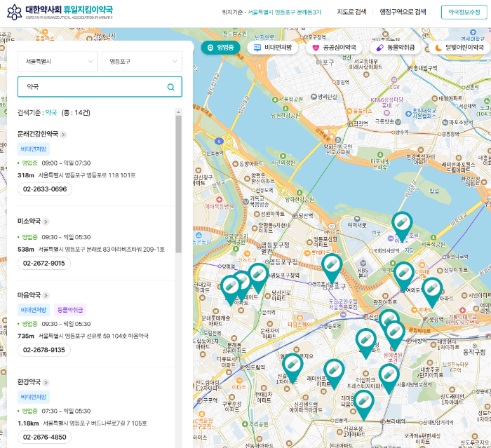Open the details arrow next to 마음약국

(46, 296)
